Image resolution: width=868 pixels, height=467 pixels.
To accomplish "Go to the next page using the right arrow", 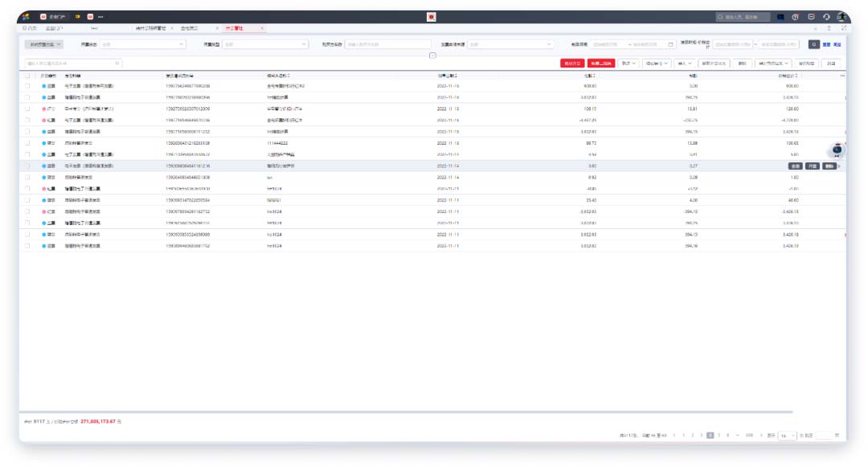I will pyautogui.click(x=761, y=436).
